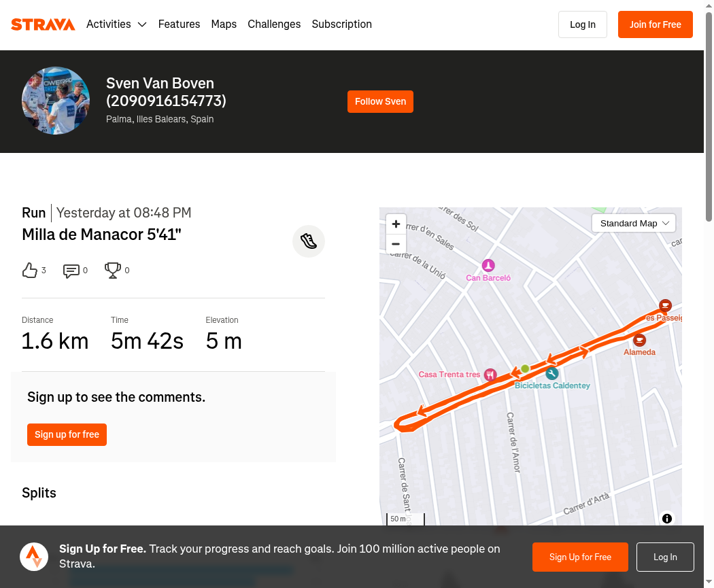
Task: Select the Alameda cafe marker
Action: (639, 340)
